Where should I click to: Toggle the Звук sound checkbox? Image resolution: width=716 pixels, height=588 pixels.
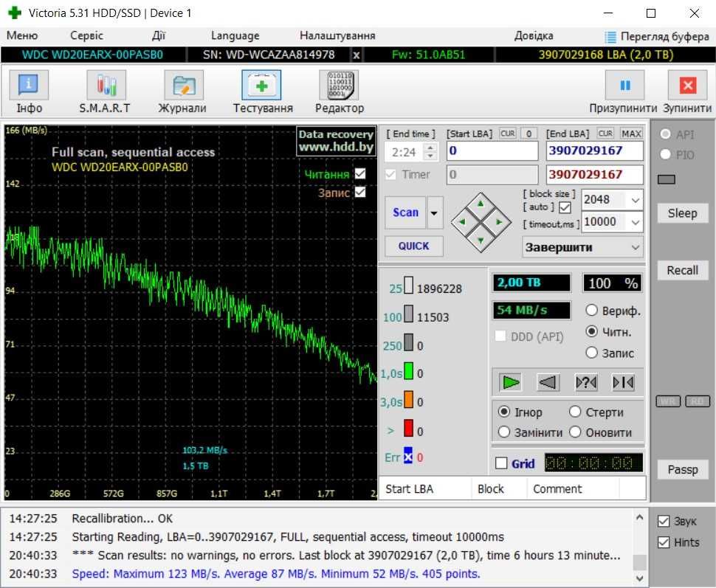tap(664, 522)
